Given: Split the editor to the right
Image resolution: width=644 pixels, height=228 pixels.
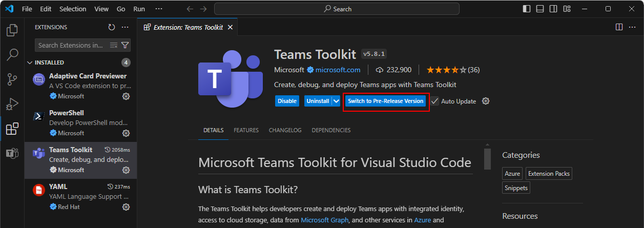Looking at the screenshot, I should tap(619, 27).
